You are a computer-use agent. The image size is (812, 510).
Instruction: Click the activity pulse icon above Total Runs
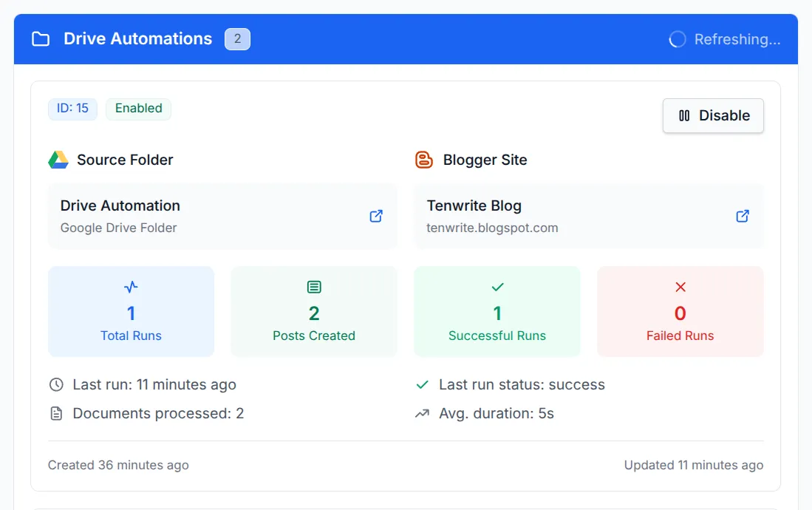tap(131, 287)
